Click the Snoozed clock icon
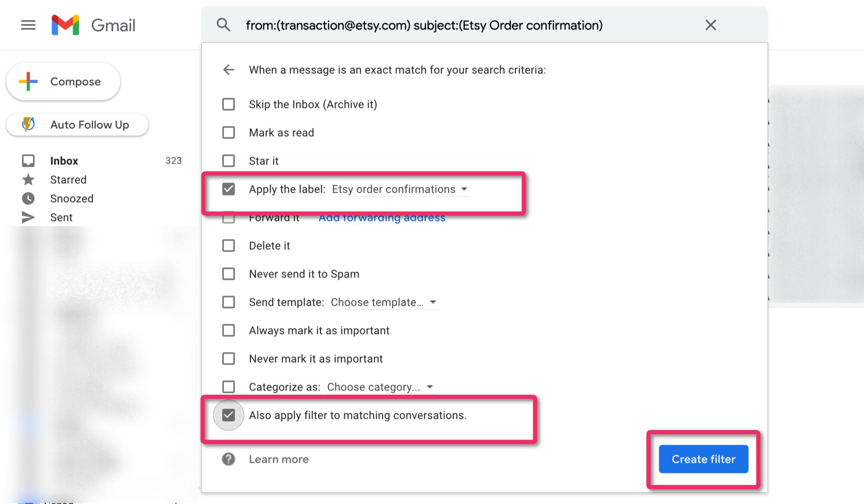This screenshot has height=504, width=864. (x=28, y=199)
